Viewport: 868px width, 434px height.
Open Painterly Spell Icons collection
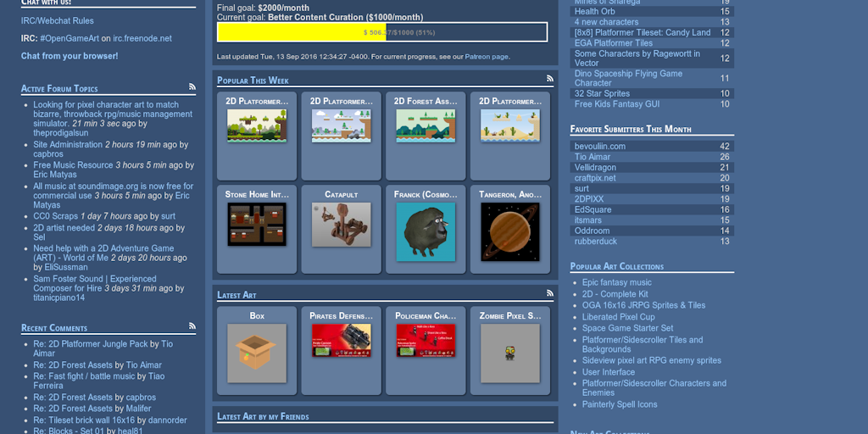pyautogui.click(x=620, y=404)
